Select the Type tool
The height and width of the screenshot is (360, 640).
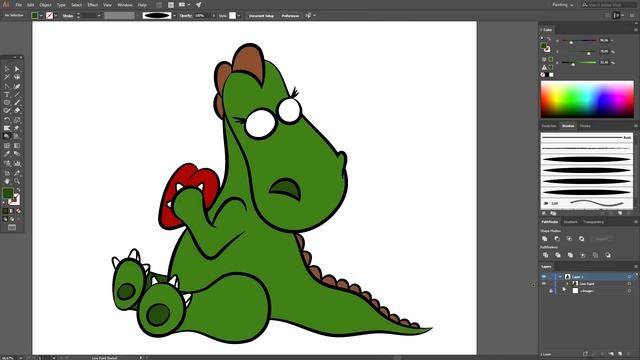tap(7, 94)
